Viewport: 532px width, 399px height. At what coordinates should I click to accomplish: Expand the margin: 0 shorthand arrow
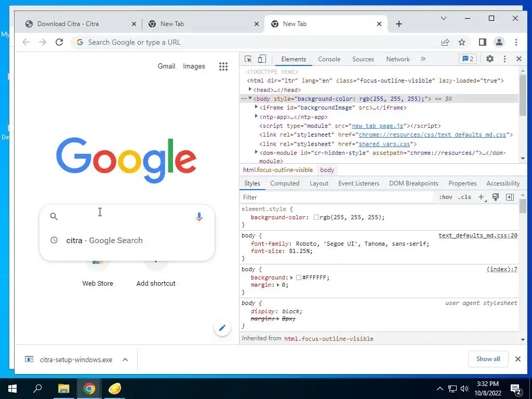pyautogui.click(x=278, y=285)
